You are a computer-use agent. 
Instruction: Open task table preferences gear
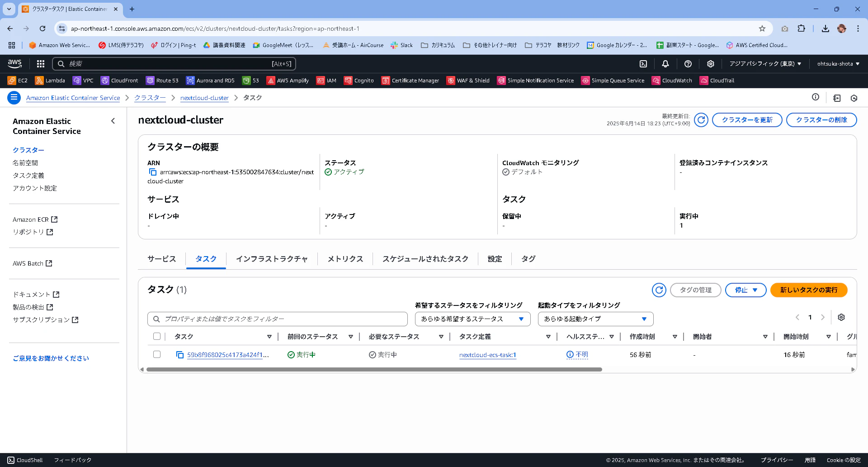[x=841, y=317]
